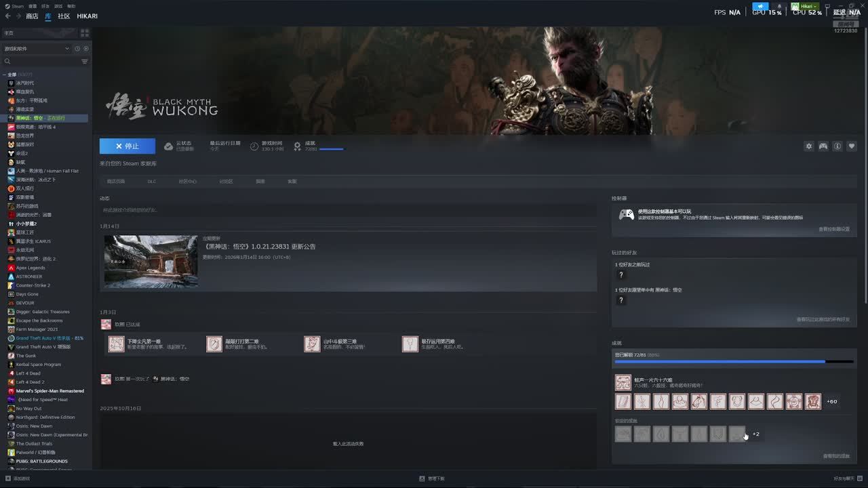Open game info circle icon
Viewport: 868px width, 488px height.
837,146
